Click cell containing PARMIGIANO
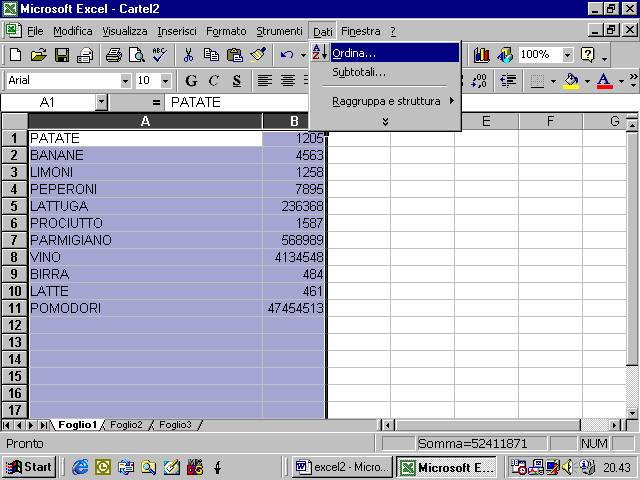Viewport: 640px width, 480px height. point(145,240)
